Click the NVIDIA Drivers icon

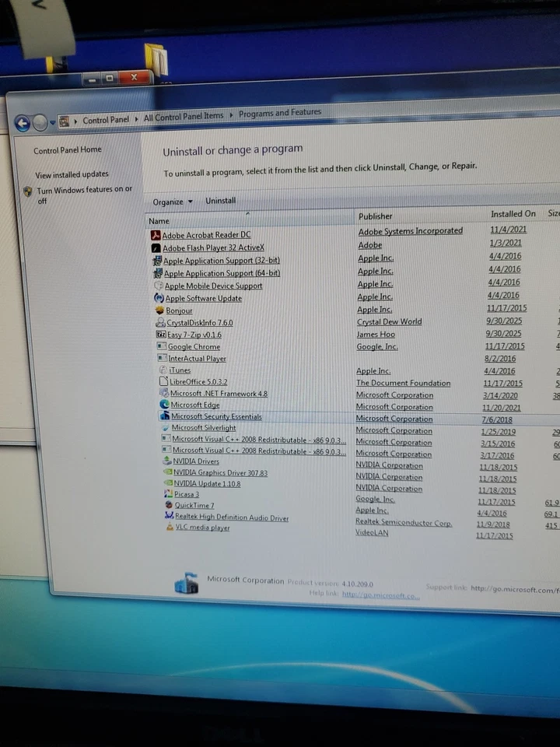point(167,461)
